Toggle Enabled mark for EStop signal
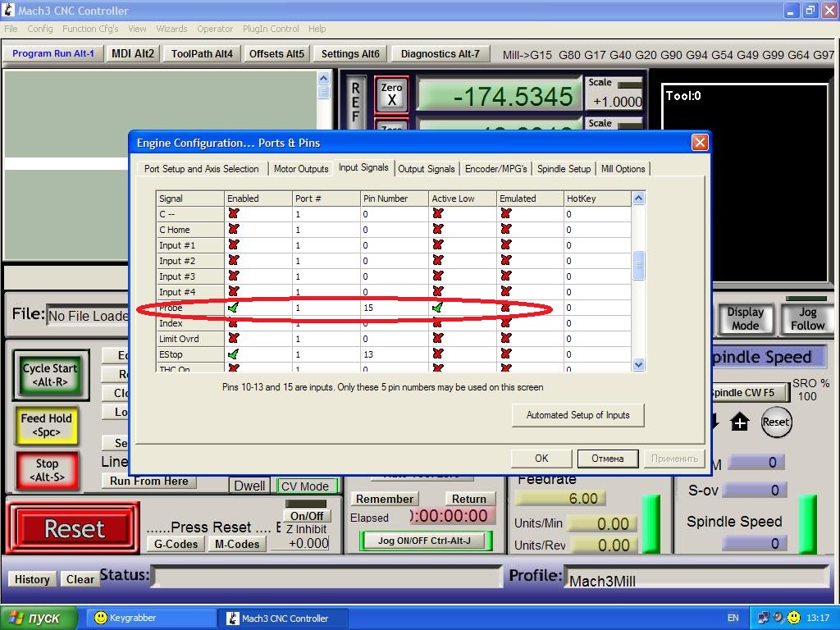 233,354
